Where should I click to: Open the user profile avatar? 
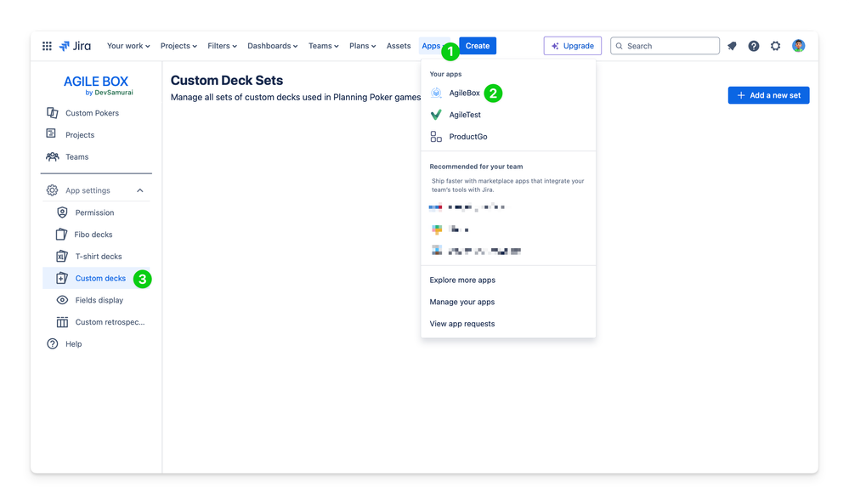(798, 46)
